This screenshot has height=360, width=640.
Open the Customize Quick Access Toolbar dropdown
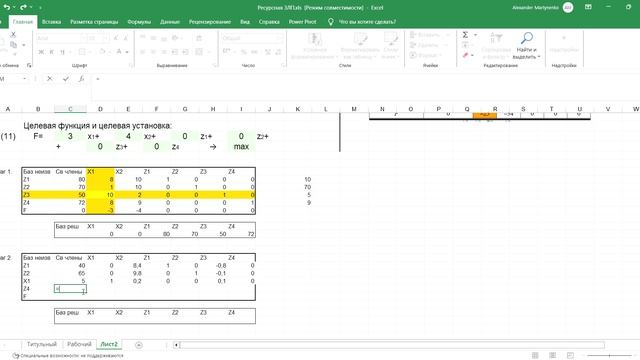tap(40, 8)
